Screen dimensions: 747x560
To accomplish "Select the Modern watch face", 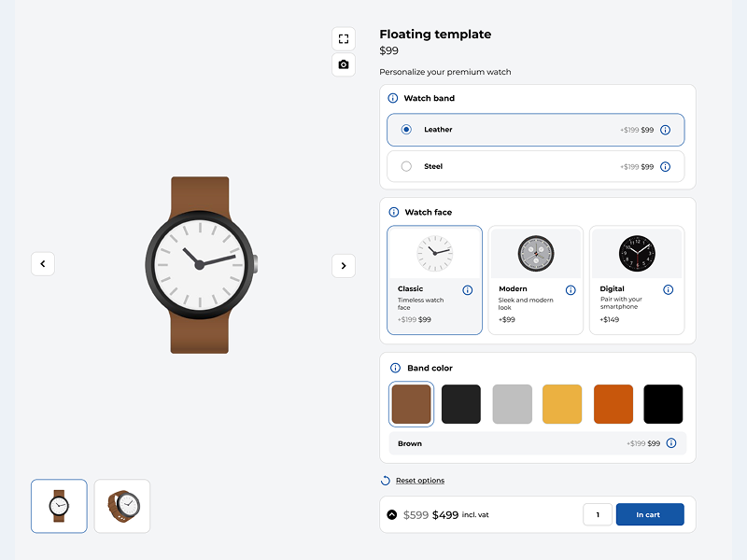I will click(x=536, y=275).
